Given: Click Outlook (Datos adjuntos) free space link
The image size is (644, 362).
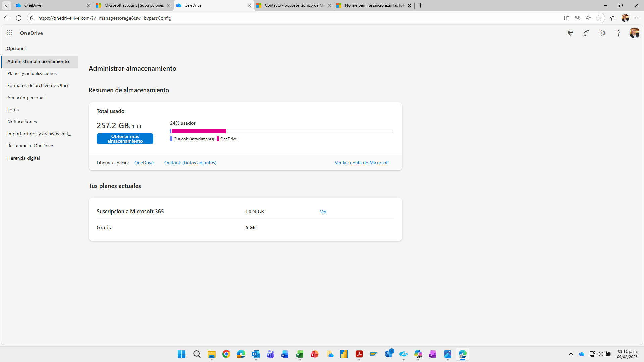Looking at the screenshot, I should [x=190, y=163].
